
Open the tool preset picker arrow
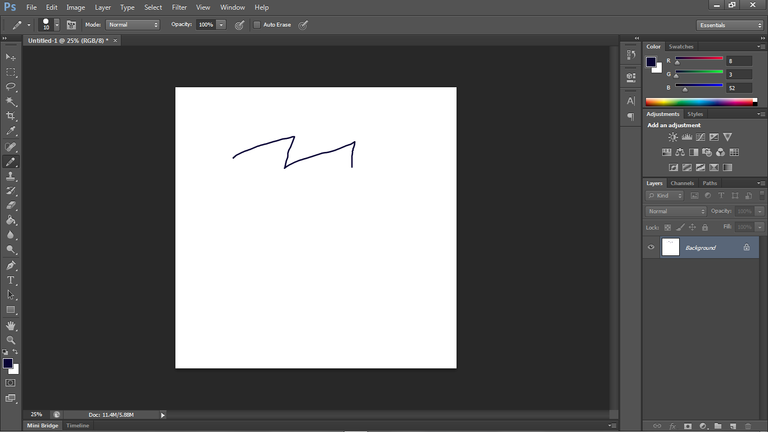click(x=29, y=25)
